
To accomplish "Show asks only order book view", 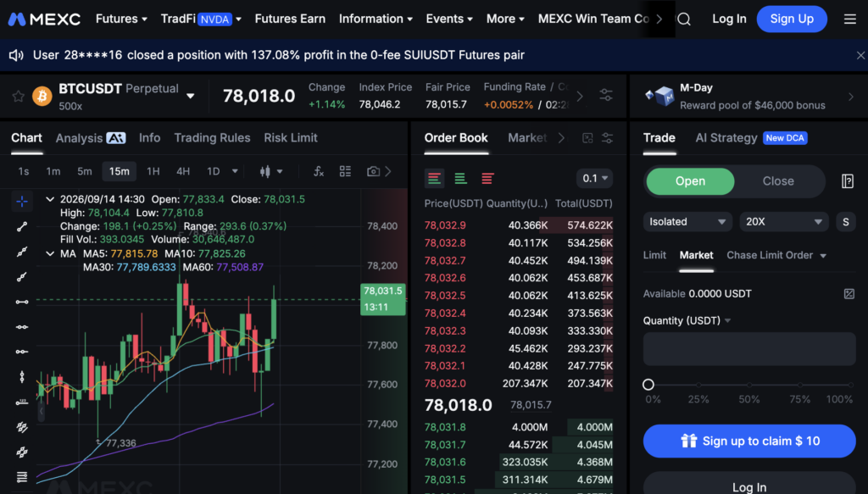I will pyautogui.click(x=487, y=179).
